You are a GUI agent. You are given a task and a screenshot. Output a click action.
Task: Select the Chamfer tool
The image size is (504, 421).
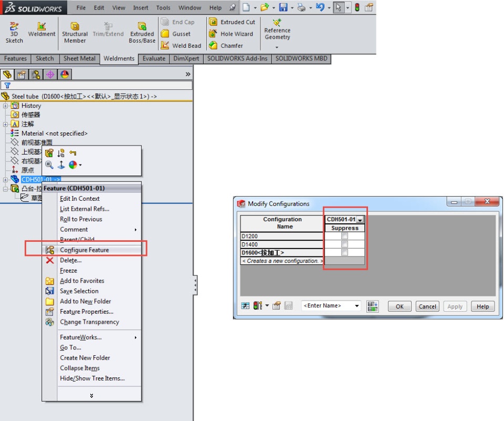226,45
